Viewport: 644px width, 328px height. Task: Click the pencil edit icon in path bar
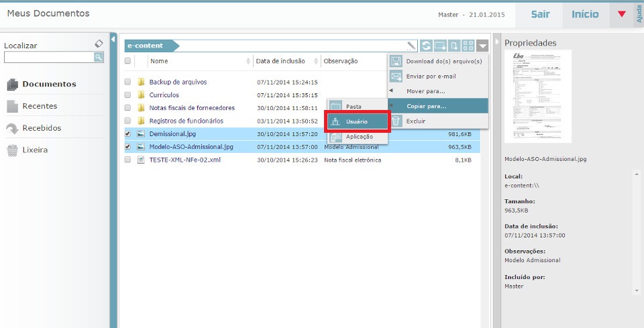pos(411,46)
